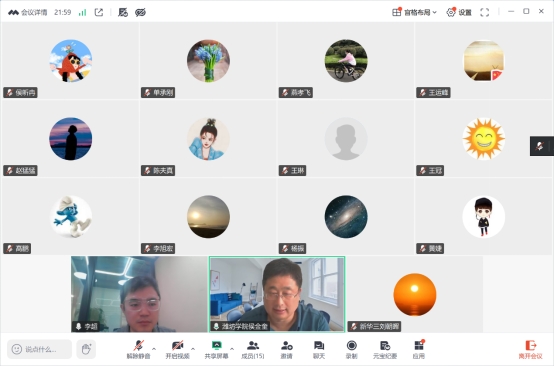Open the 宫格布局 layout dropdown
554x367 pixels.
coord(414,12)
